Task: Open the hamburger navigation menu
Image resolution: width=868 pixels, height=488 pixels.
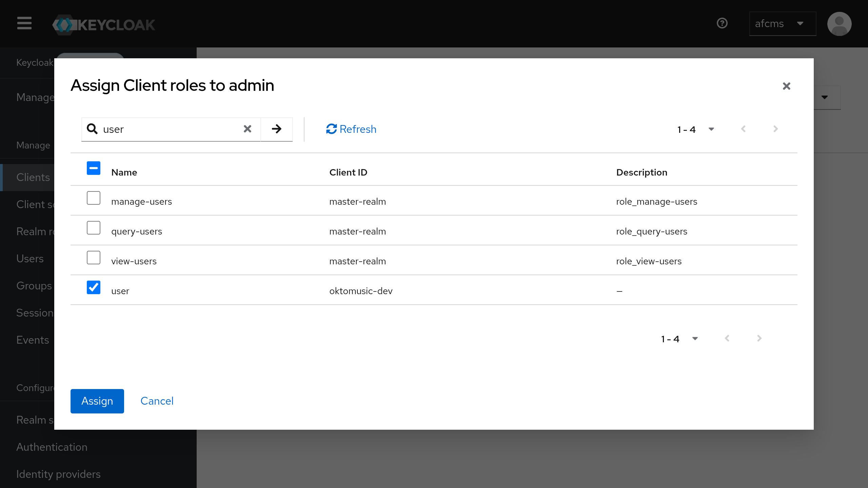Action: coord(24,24)
